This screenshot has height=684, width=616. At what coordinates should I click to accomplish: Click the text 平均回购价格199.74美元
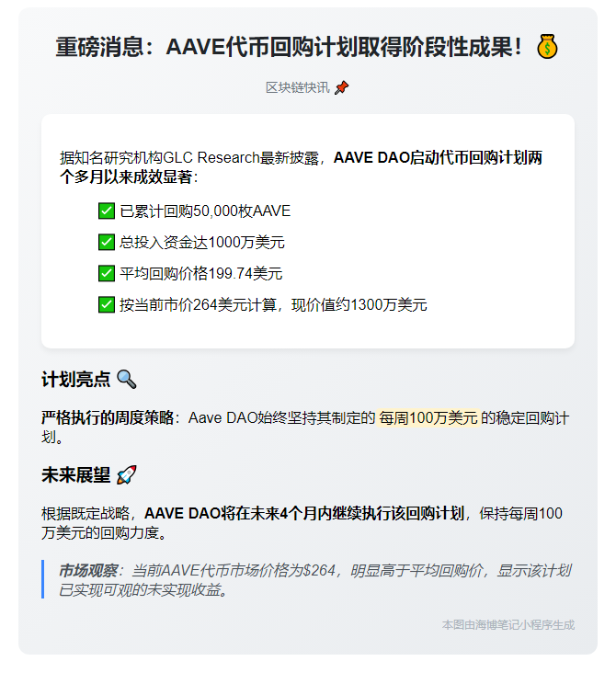pos(201,274)
